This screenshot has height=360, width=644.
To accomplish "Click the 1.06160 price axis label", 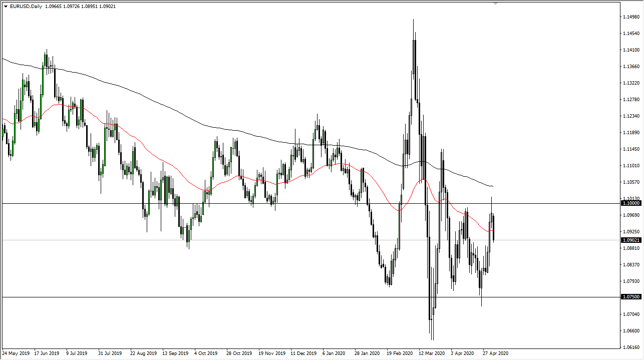I will pos(632,347).
